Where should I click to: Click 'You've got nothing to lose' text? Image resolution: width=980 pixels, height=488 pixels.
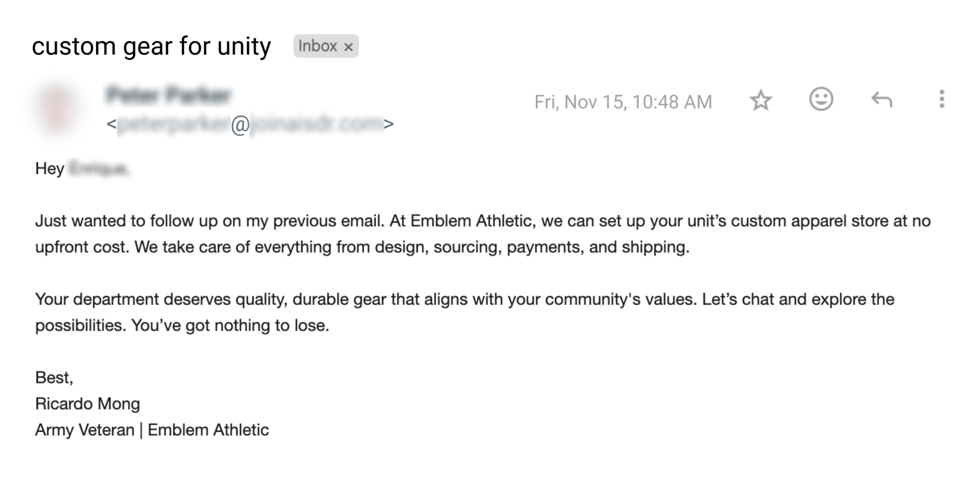(230, 326)
